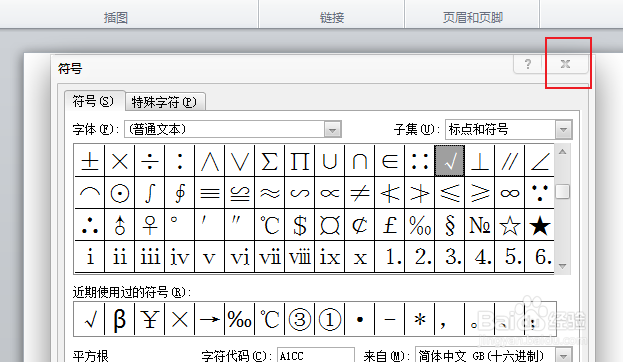Select the infinity ∞ symbol

[510, 193]
